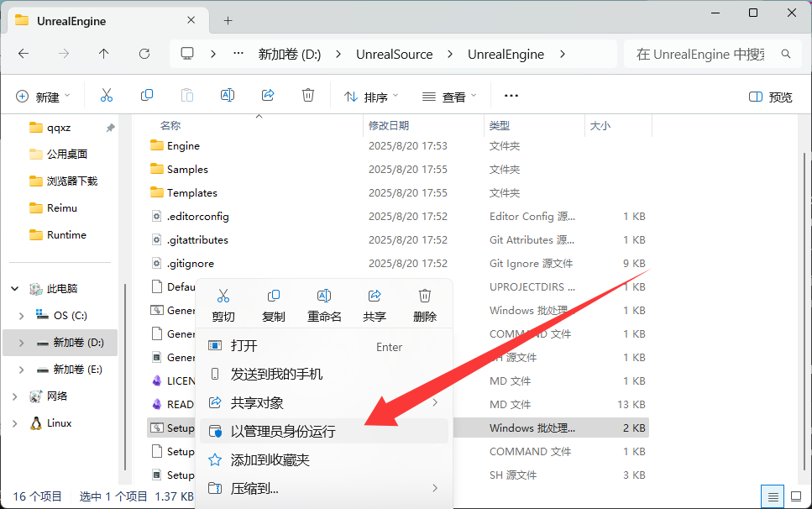Viewport: 812px width, 509px height.
Task: Click UnrealSource in the breadcrumb path
Action: pos(394,54)
